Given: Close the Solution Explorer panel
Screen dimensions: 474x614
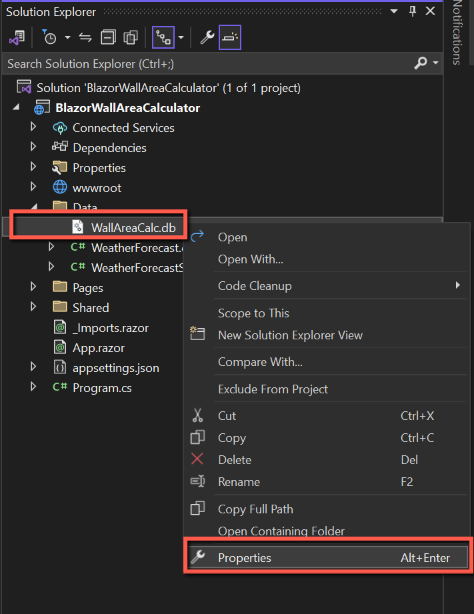Looking at the screenshot, I should click(x=430, y=11).
